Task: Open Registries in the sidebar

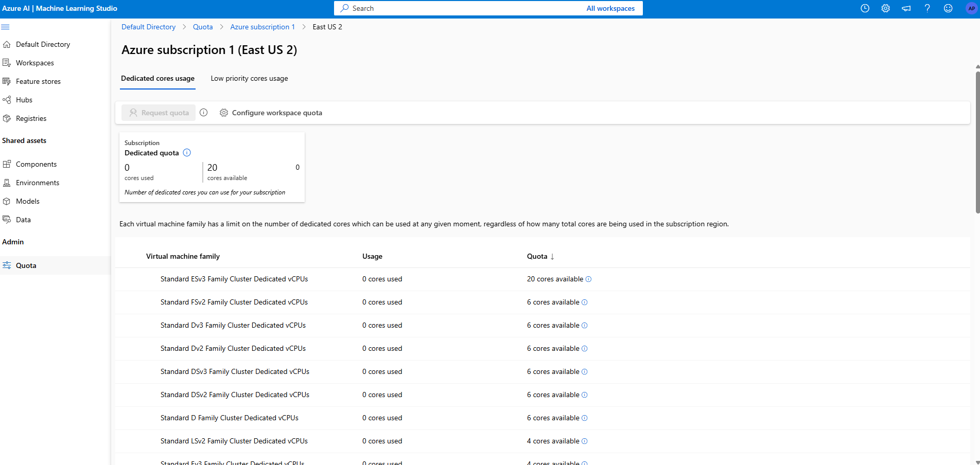Action: pyautogui.click(x=31, y=118)
